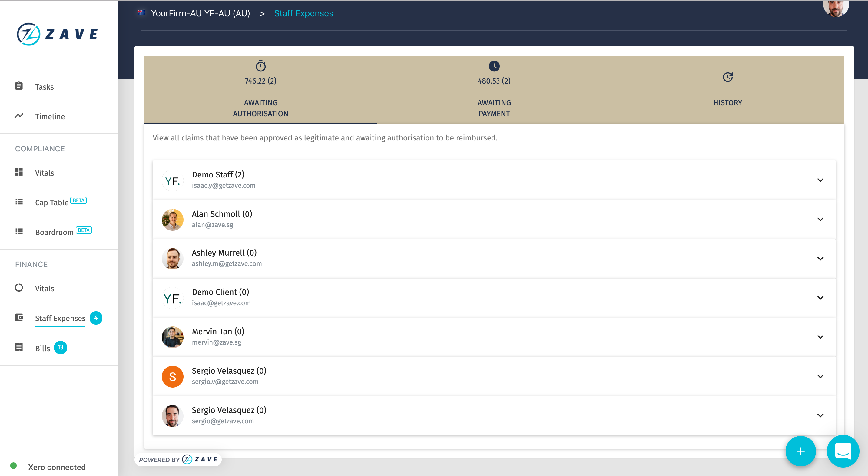Click the Demo Staff (2) name

pos(218,174)
